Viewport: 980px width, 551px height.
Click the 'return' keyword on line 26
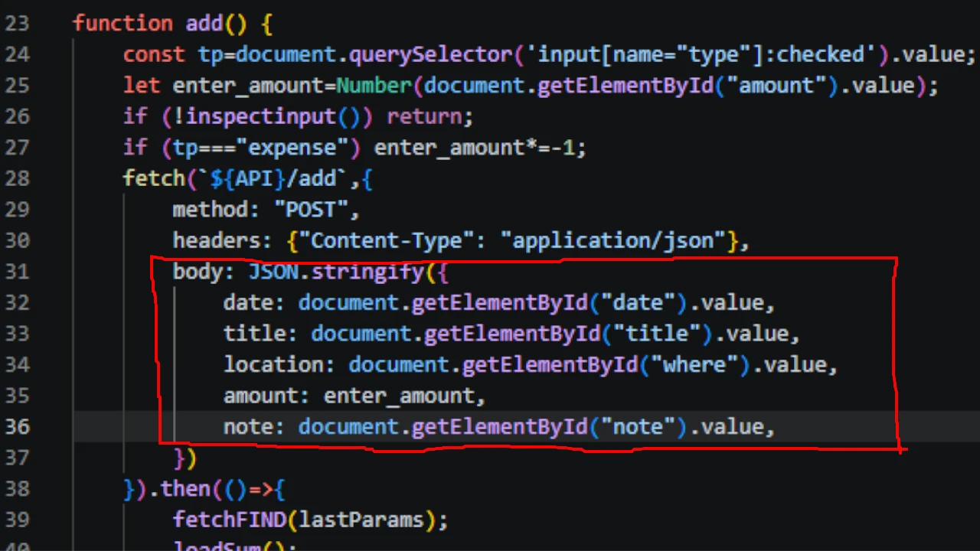[x=425, y=116]
